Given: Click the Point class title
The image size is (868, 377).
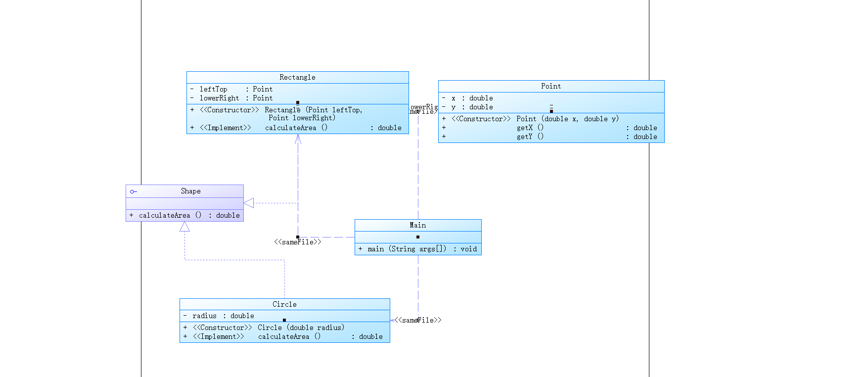Looking at the screenshot, I should 551,86.
